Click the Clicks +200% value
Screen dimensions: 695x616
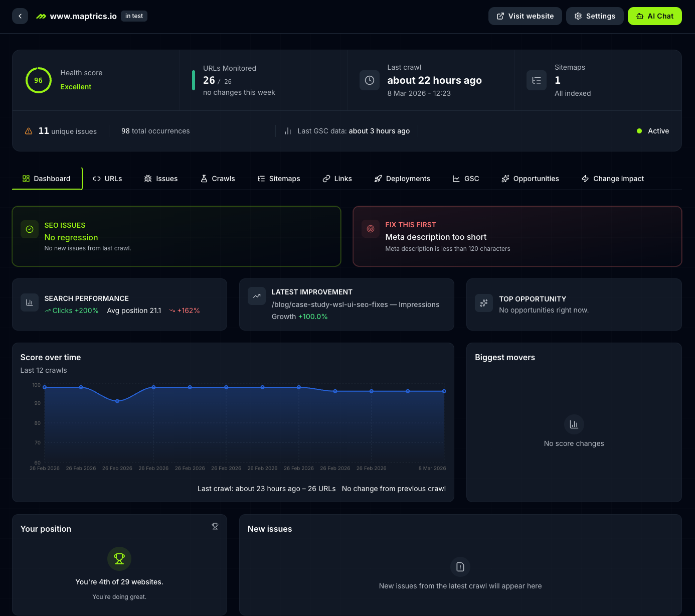[x=72, y=311]
